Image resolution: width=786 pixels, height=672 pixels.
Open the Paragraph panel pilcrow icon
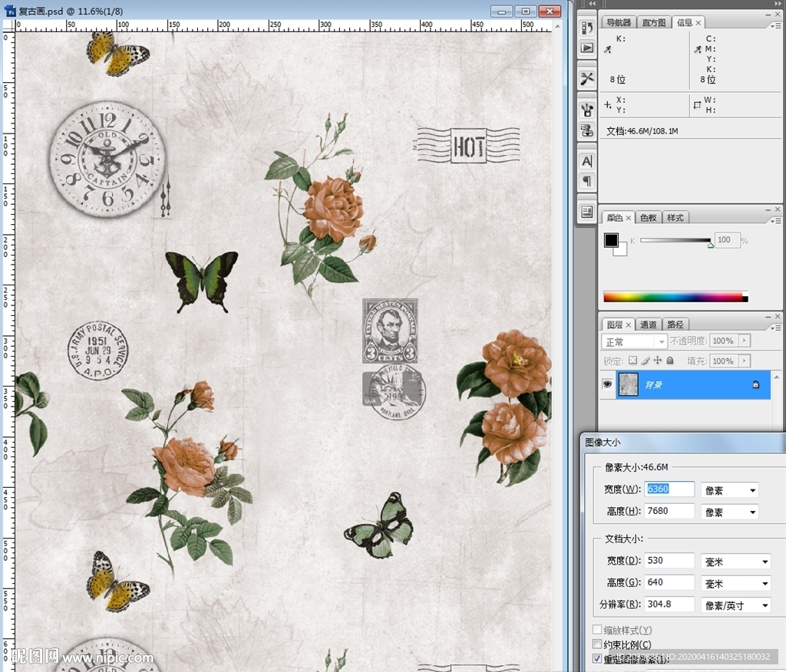[x=587, y=181]
